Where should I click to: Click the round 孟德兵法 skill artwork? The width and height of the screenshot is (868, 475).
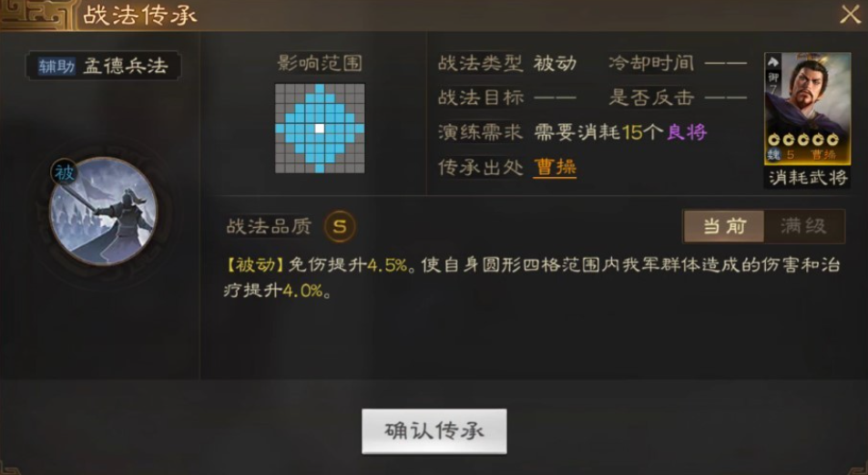(104, 212)
